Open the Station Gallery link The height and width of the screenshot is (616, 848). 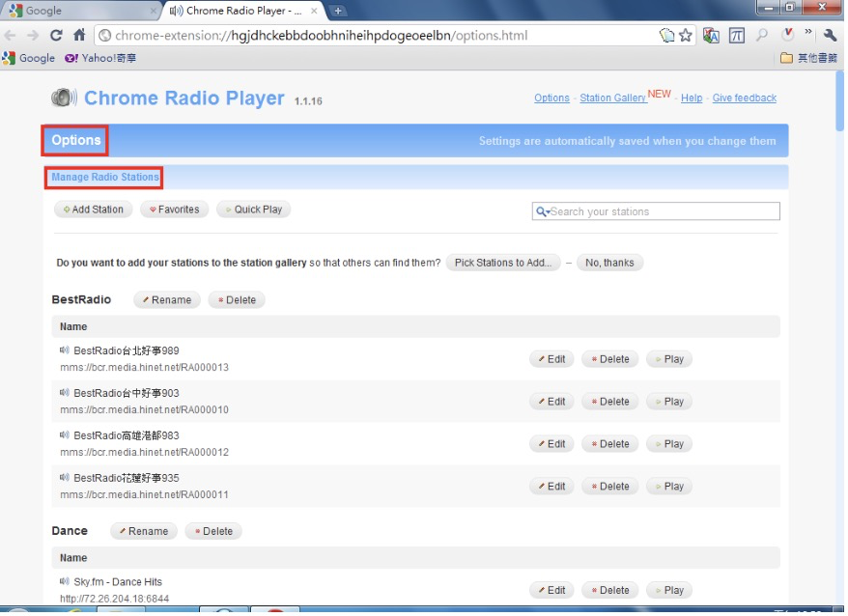click(612, 98)
